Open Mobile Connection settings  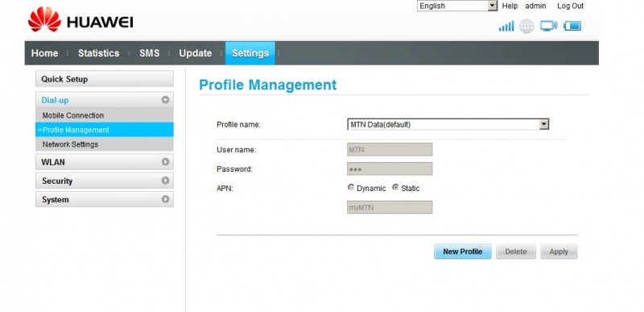pos(105,115)
